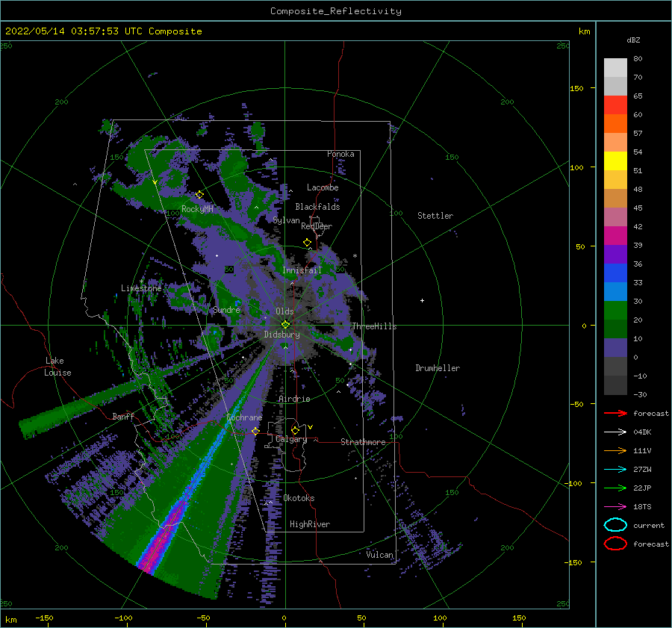Click the yellow diamond marker south of RedDeer
The image size is (672, 628).
[307, 243]
